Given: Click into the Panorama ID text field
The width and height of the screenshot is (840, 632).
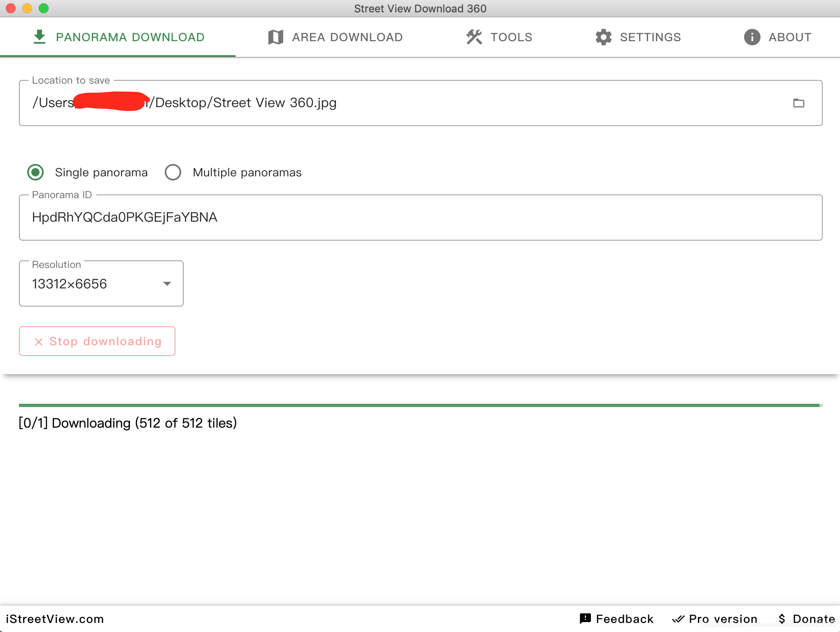Looking at the screenshot, I should tap(420, 218).
